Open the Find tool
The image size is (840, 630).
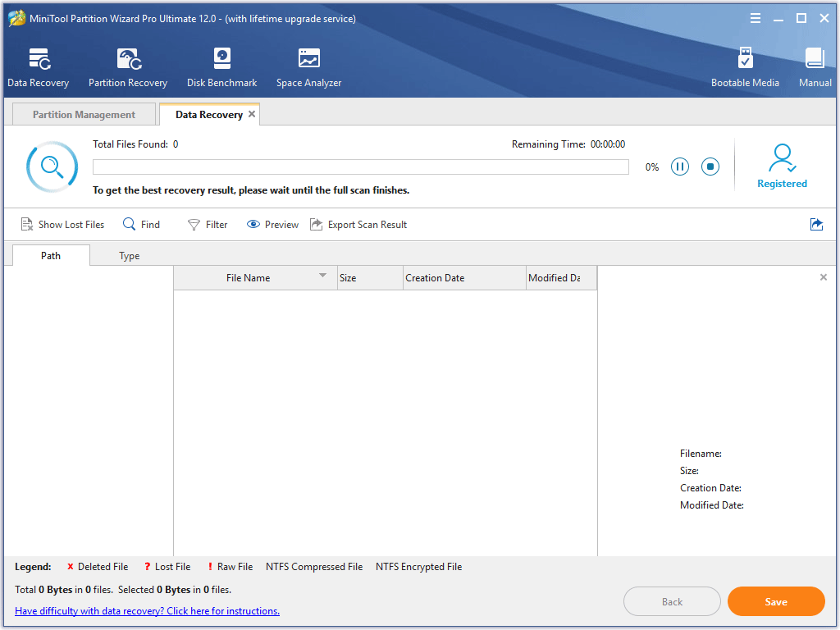point(141,225)
